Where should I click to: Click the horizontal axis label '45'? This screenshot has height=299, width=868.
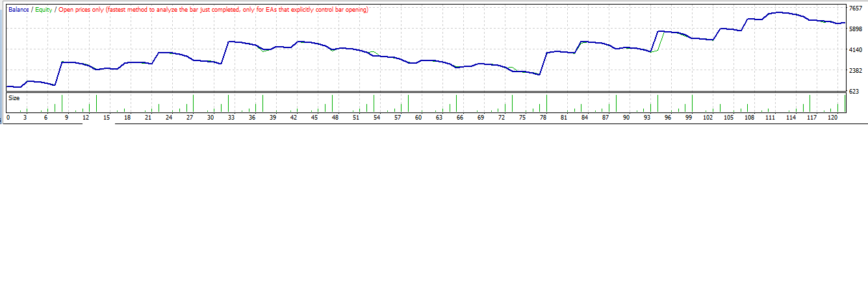(x=314, y=118)
